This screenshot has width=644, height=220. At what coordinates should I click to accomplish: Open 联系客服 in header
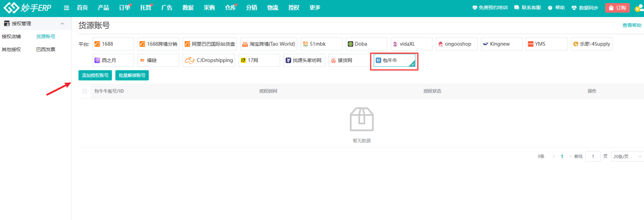click(x=527, y=8)
